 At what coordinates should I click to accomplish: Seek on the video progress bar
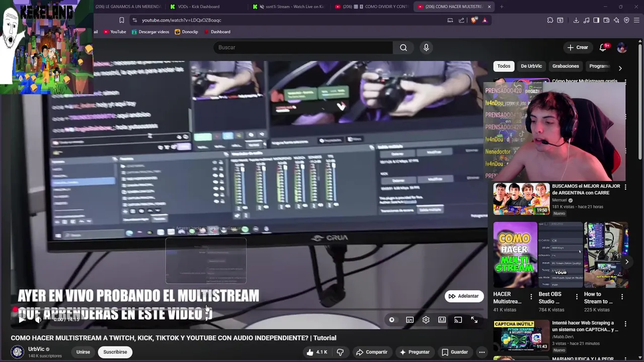click(249, 309)
